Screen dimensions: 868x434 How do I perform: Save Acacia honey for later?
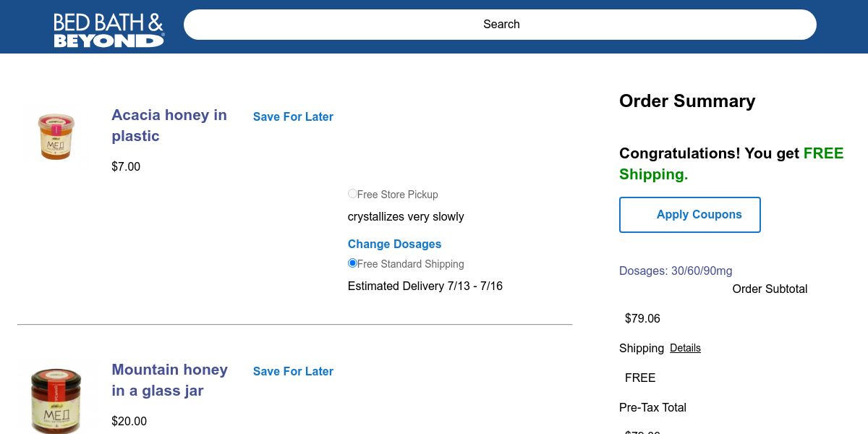coord(293,116)
